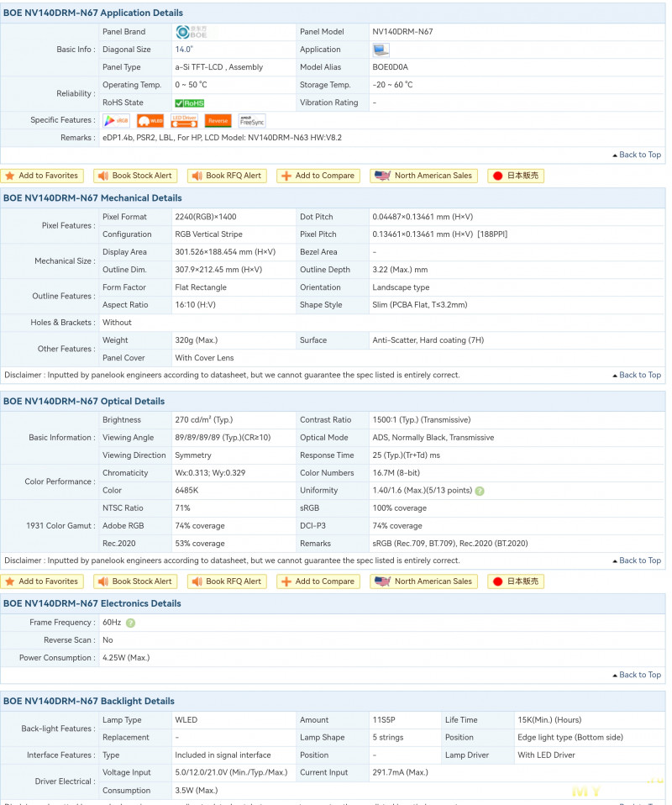Image resolution: width=672 pixels, height=805 pixels.
Task: Click help icon beside Uniformity value
Action: [480, 491]
